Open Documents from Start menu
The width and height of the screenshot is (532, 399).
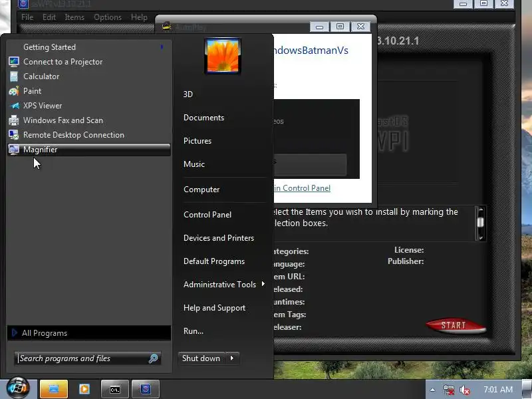pos(203,118)
